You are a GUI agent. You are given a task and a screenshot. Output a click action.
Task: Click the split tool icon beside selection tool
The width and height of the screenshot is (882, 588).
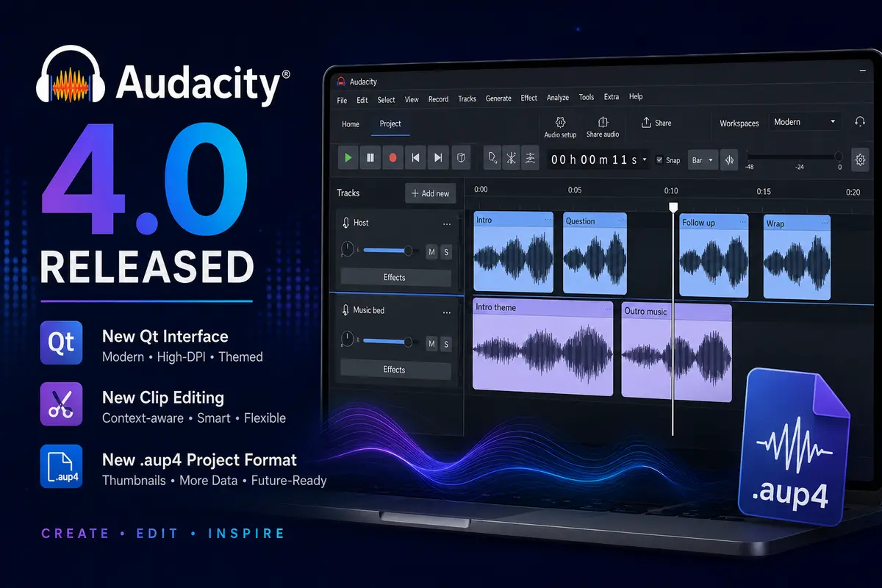point(512,158)
